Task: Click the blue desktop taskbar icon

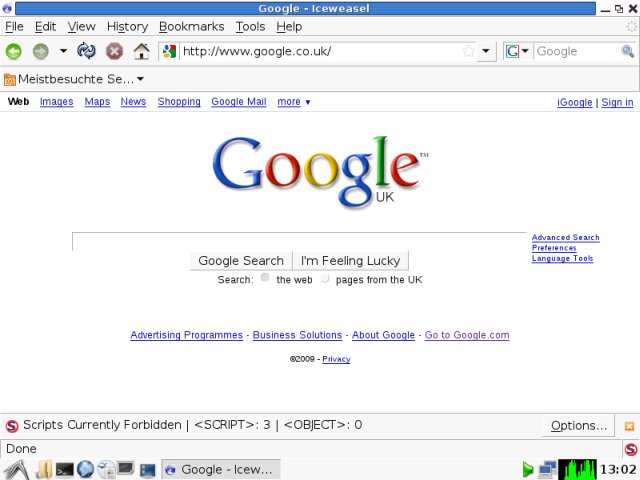Action: coord(147,471)
